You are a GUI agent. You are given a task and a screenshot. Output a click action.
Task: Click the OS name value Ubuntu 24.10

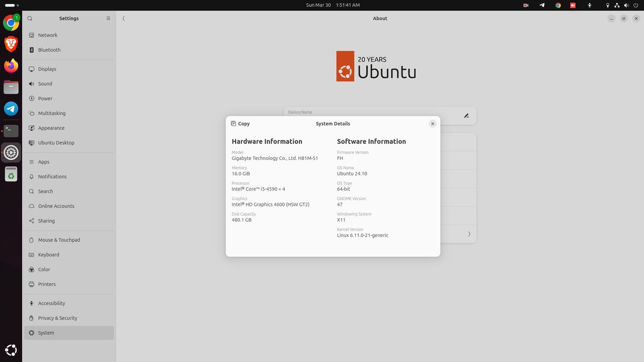click(352, 174)
